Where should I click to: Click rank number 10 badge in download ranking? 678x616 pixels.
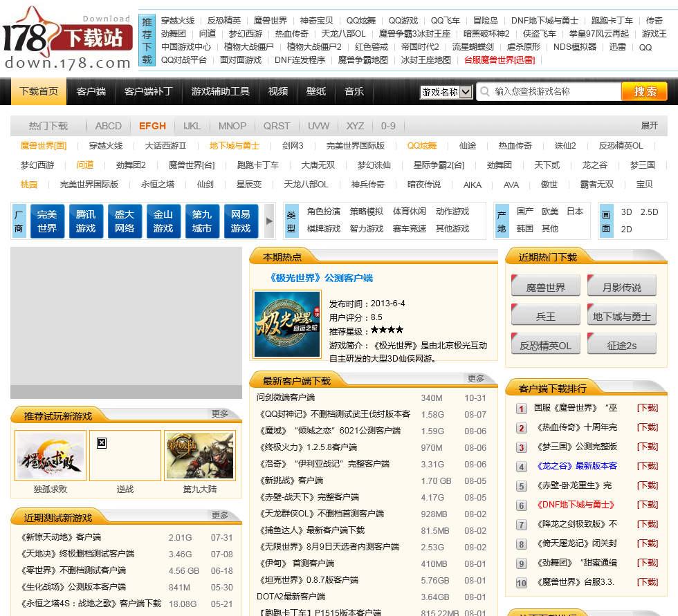point(522,583)
